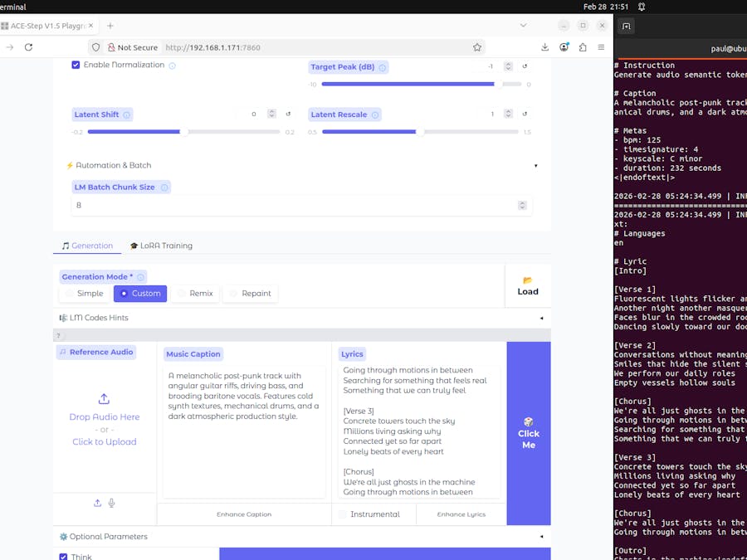Toggle the Think checkbox
This screenshot has width=747, height=560.
pyautogui.click(x=63, y=557)
